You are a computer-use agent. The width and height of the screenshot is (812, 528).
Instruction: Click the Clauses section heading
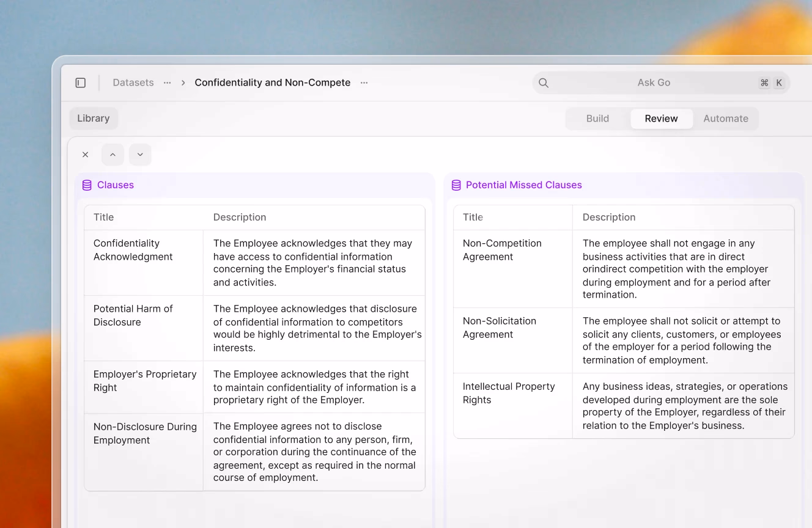coord(116,185)
